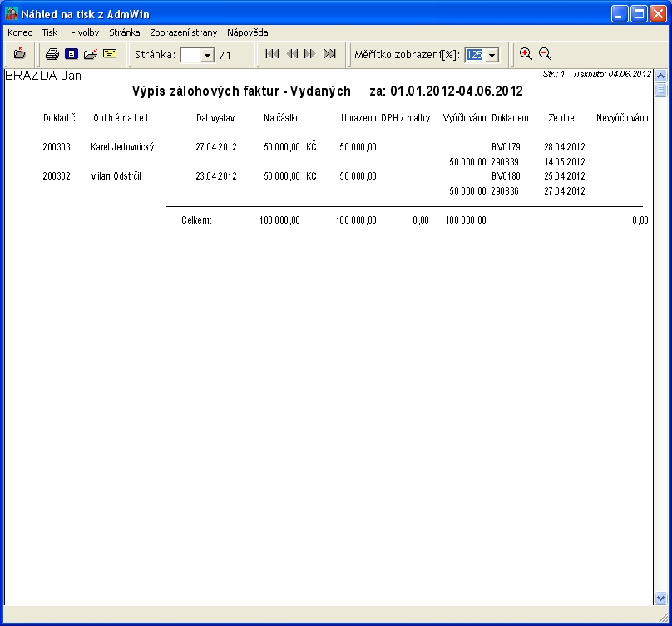Click the Dat.vystav. column header
This screenshot has height=626, width=672.
(216, 118)
